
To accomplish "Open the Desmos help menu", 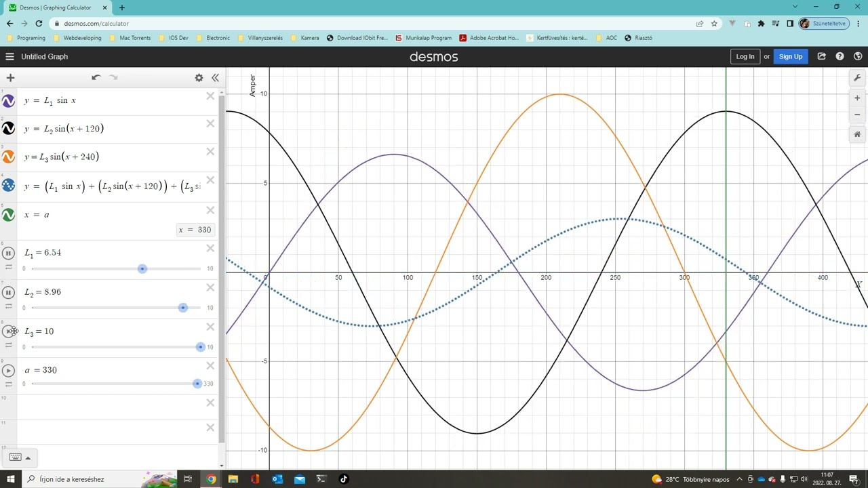I will coord(840,56).
